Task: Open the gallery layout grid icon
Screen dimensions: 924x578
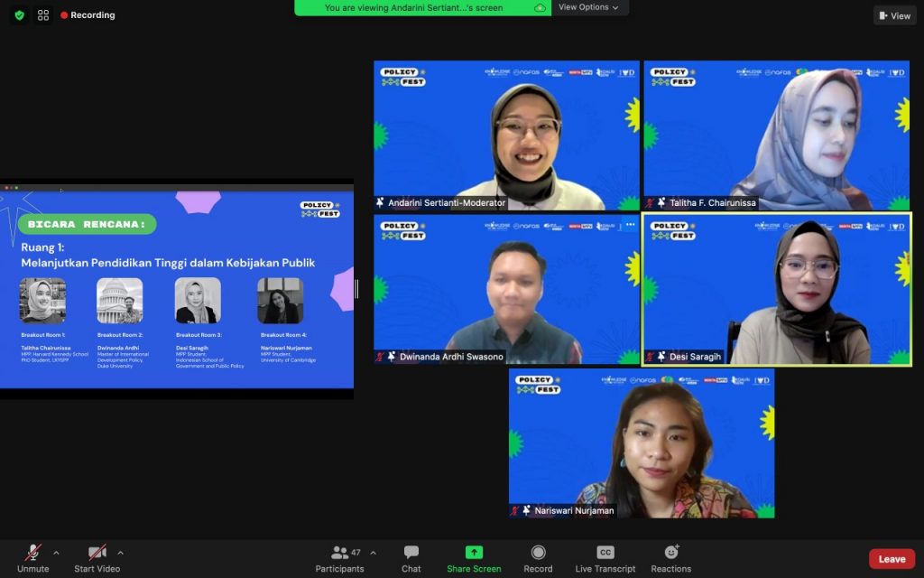Action: (43, 15)
